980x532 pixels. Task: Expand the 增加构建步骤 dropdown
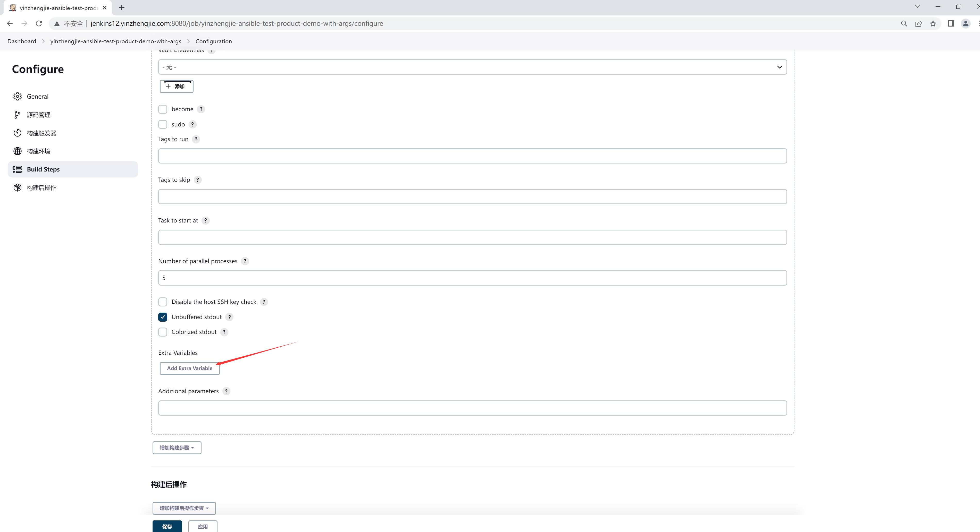[x=177, y=448]
